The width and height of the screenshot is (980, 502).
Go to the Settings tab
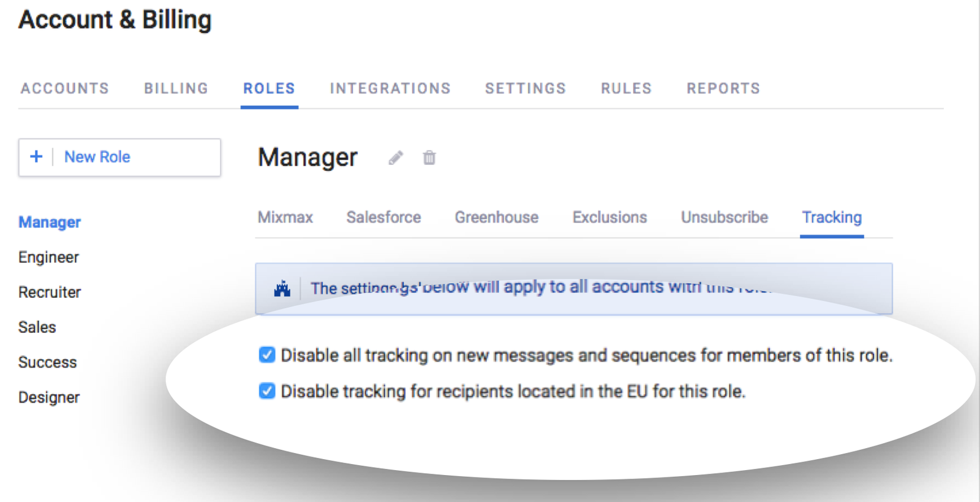coord(526,88)
